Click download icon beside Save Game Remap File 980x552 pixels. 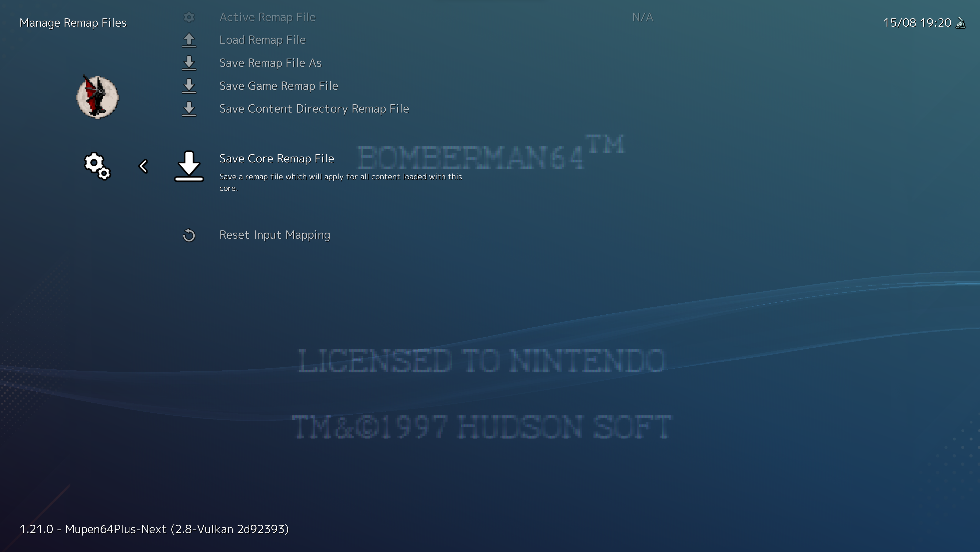click(189, 86)
